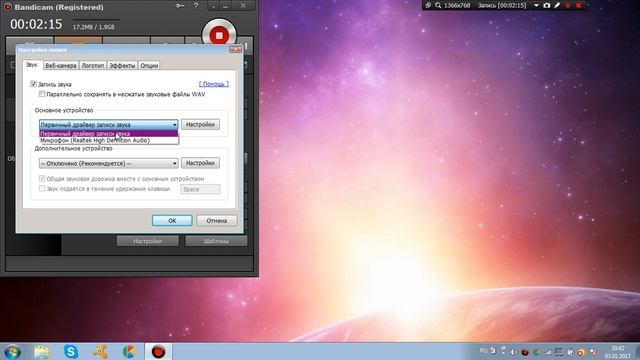
Task: Enable parallel saving to WAV files checkbox
Action: coord(42,94)
